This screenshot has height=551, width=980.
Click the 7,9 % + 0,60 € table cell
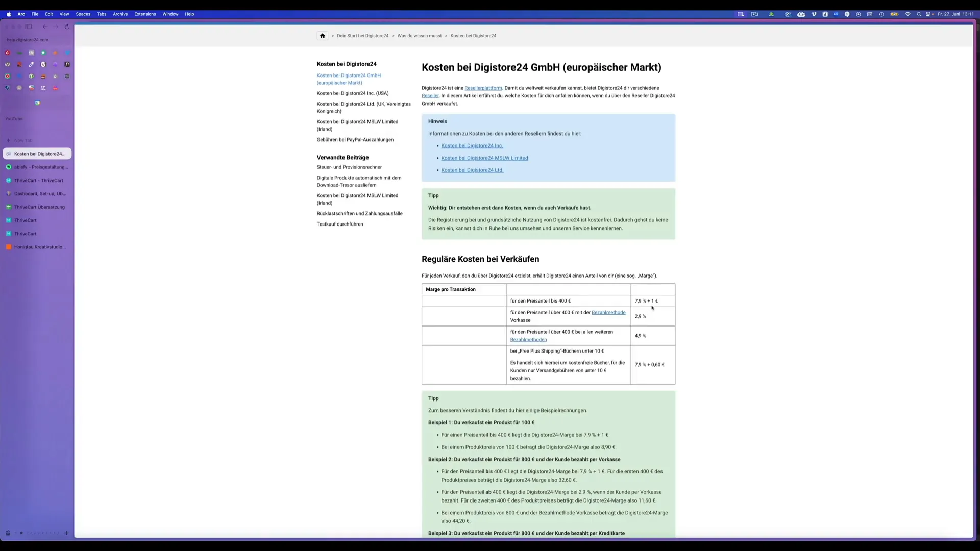652,365
